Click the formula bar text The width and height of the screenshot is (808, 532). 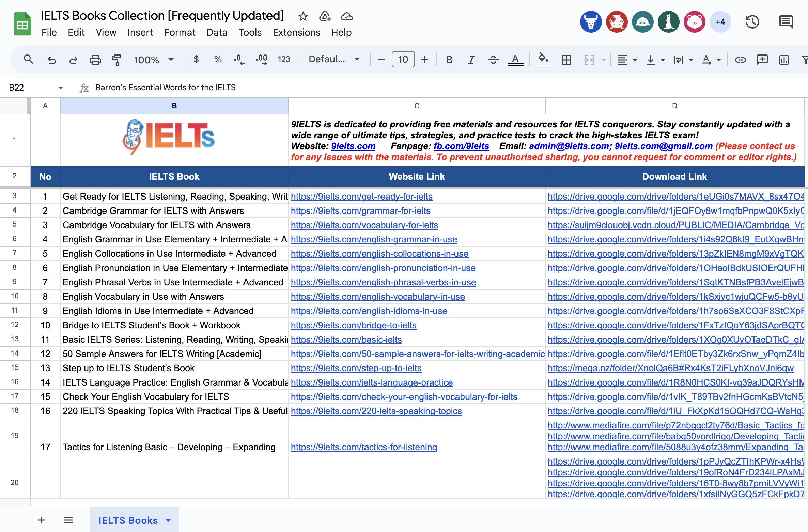(166, 88)
